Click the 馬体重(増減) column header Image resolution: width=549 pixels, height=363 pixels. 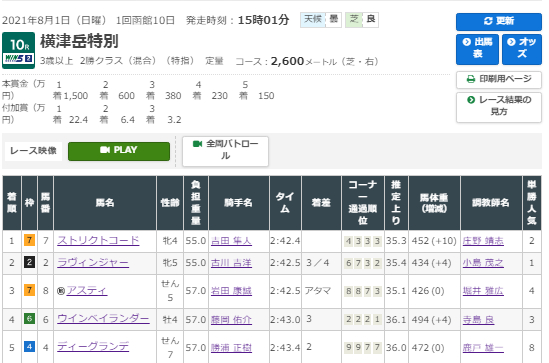[434, 203]
